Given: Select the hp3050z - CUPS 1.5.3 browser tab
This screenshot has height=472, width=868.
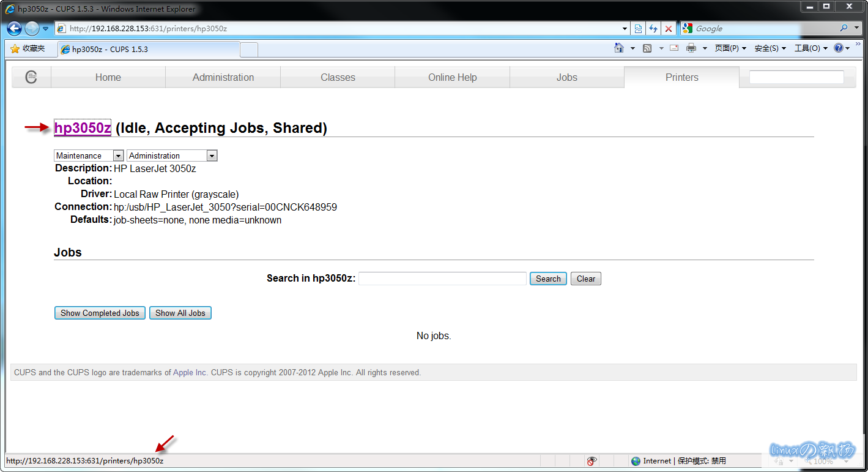Looking at the screenshot, I should tap(149, 49).
